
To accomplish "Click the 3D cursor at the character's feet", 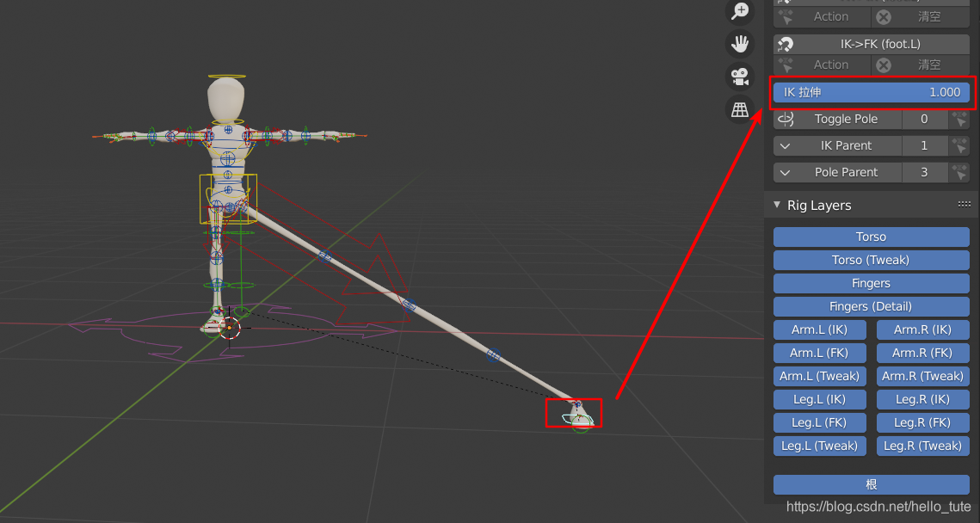I will coord(231,328).
